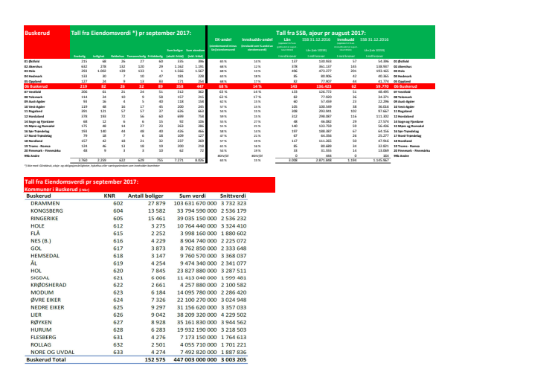Select the Antall boliger value '9 297'

158,307
